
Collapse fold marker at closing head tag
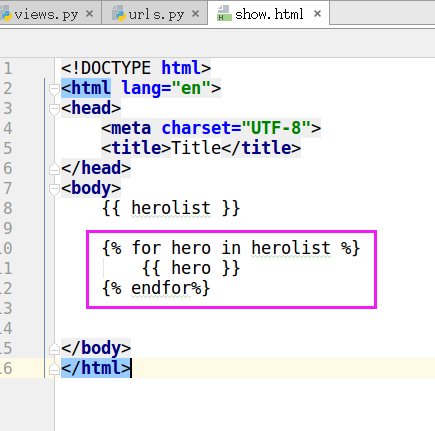54,169
